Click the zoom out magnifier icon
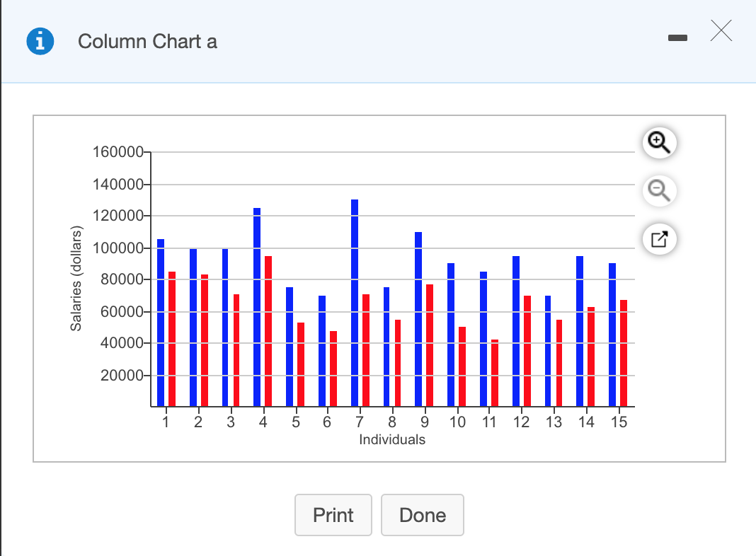The image size is (756, 556). click(659, 191)
